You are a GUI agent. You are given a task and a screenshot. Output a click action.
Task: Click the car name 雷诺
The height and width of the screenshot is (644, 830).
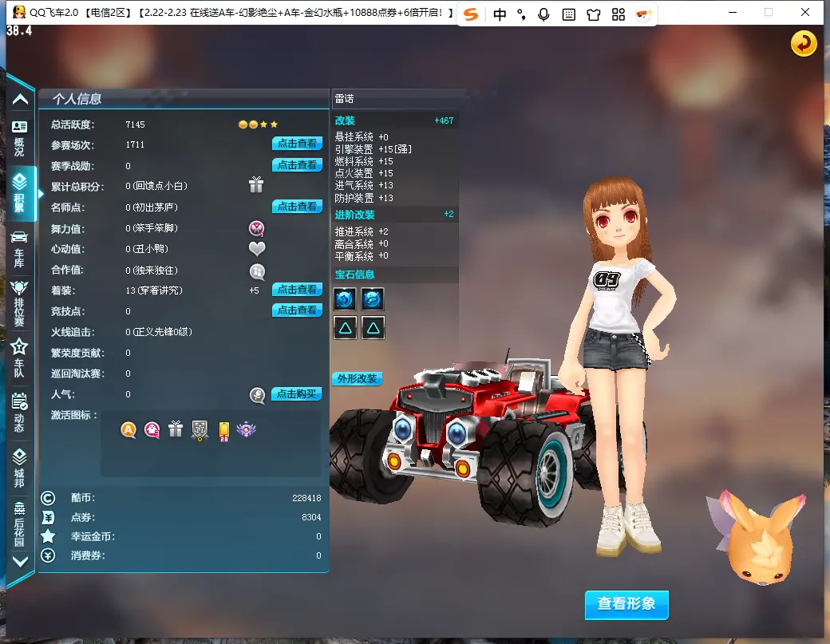(x=344, y=99)
